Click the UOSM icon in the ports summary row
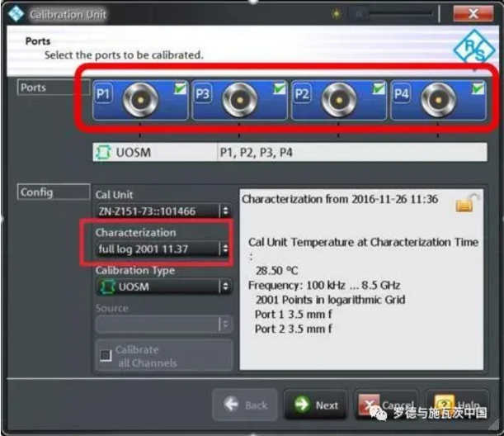The height and width of the screenshot is (436, 504). (102, 152)
